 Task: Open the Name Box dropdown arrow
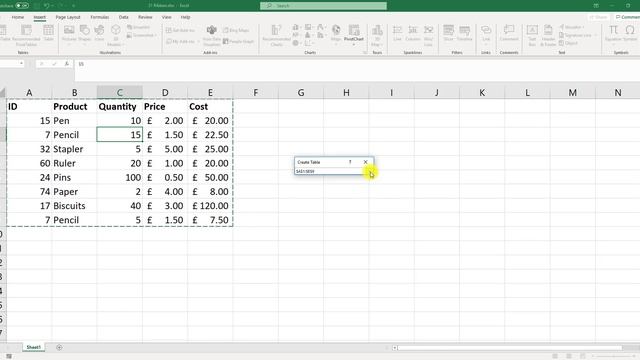pos(21,64)
